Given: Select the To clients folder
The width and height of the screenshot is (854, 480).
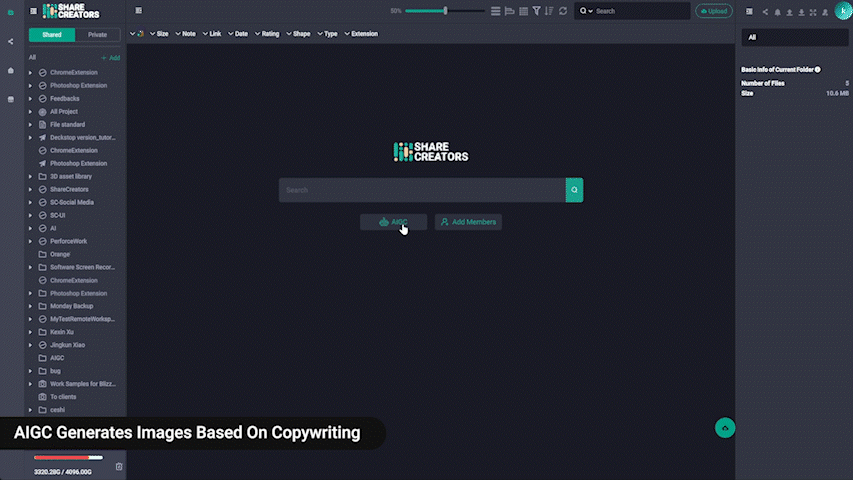Looking at the screenshot, I should (63, 397).
